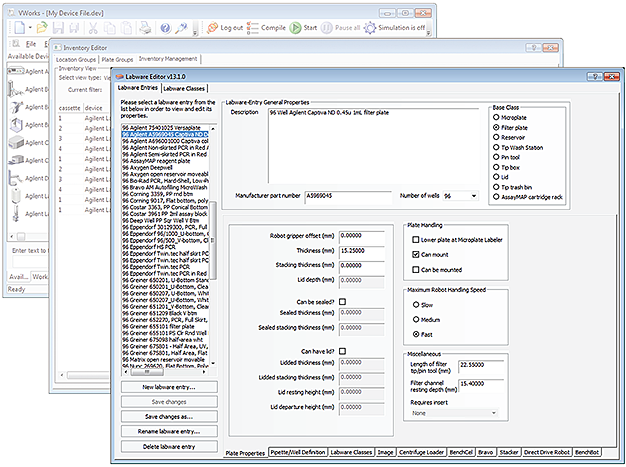Uncheck the Can mount checkbox

pyautogui.click(x=416, y=254)
